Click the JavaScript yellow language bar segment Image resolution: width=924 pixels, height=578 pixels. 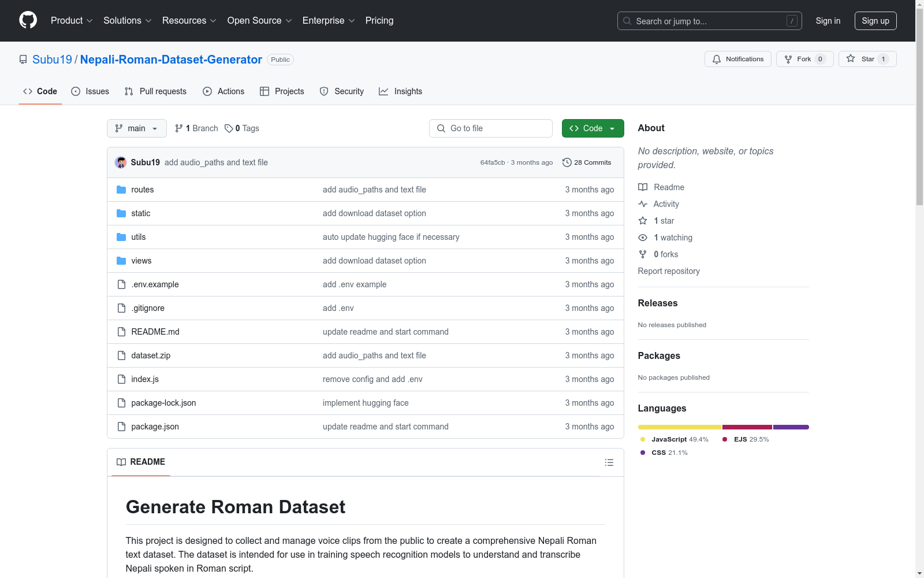pos(680,427)
